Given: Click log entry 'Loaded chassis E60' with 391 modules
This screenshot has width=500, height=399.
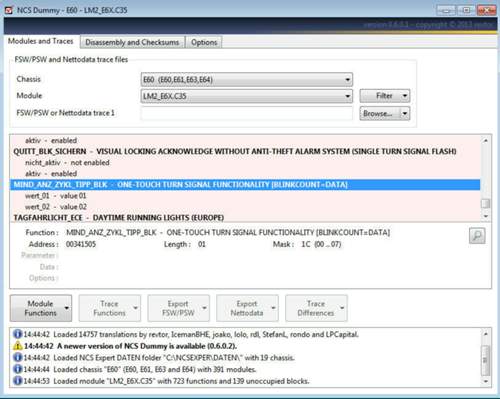Looking at the screenshot, I should pyautogui.click(x=140, y=369).
